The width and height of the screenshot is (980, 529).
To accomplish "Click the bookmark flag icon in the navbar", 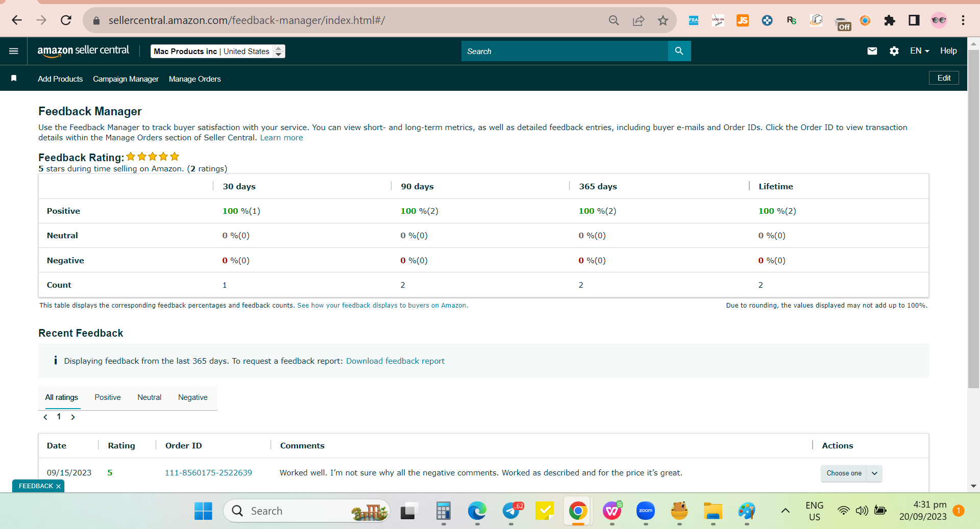I will (x=14, y=79).
